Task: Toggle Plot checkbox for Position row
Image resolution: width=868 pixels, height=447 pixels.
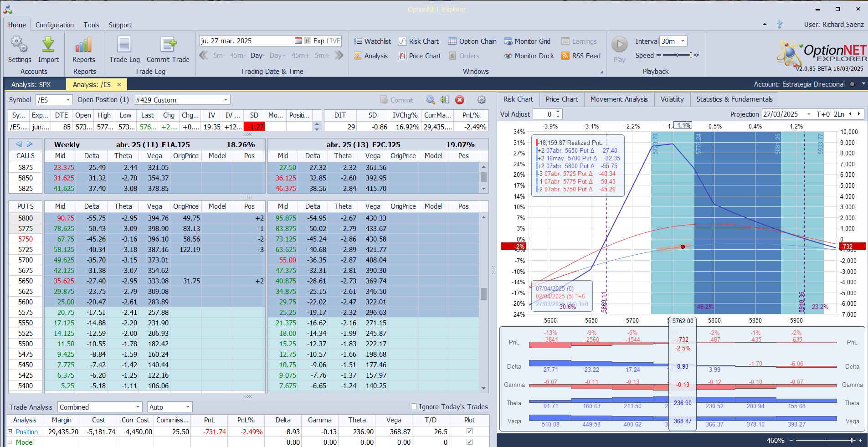Action: [469, 432]
